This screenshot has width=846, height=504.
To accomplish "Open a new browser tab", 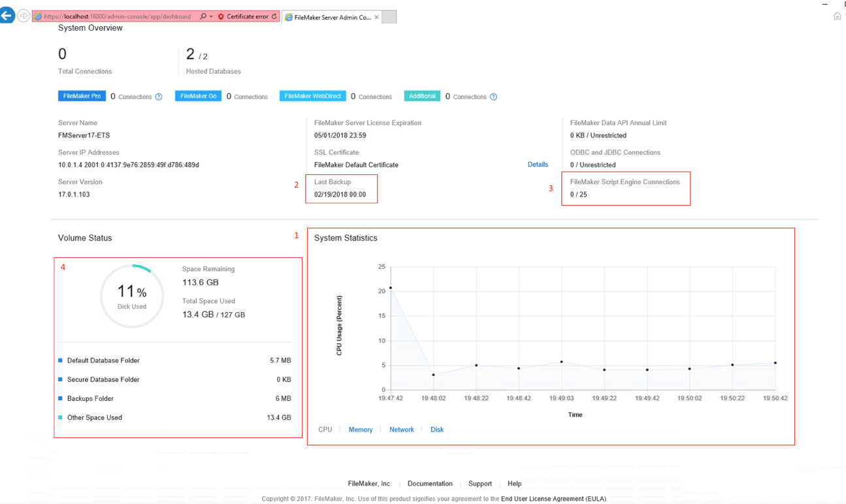I will 389,17.
